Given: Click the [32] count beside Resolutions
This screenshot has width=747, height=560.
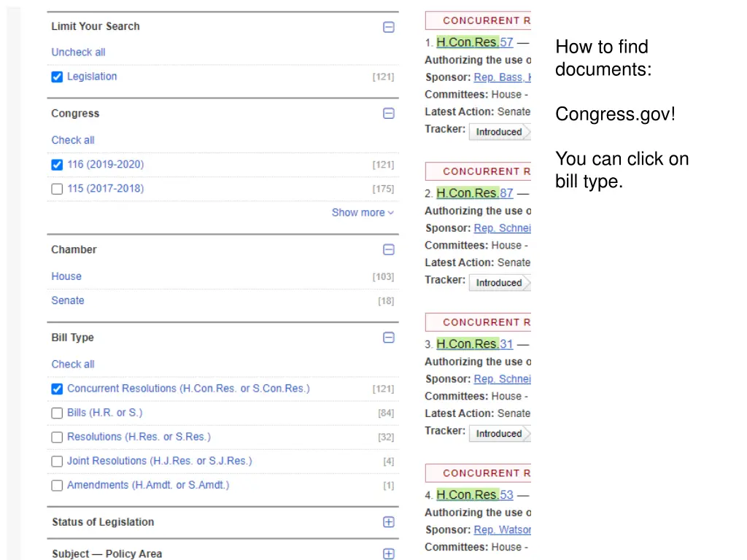Looking at the screenshot, I should tap(386, 437).
